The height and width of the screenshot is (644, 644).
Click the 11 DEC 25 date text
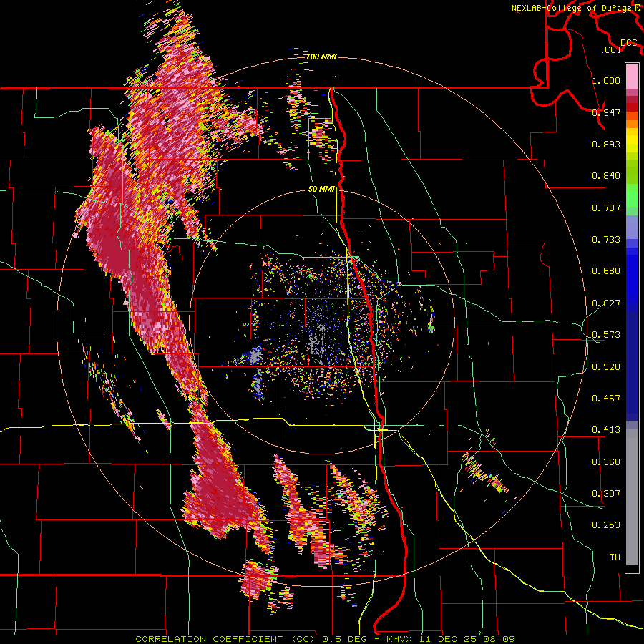pos(448,639)
